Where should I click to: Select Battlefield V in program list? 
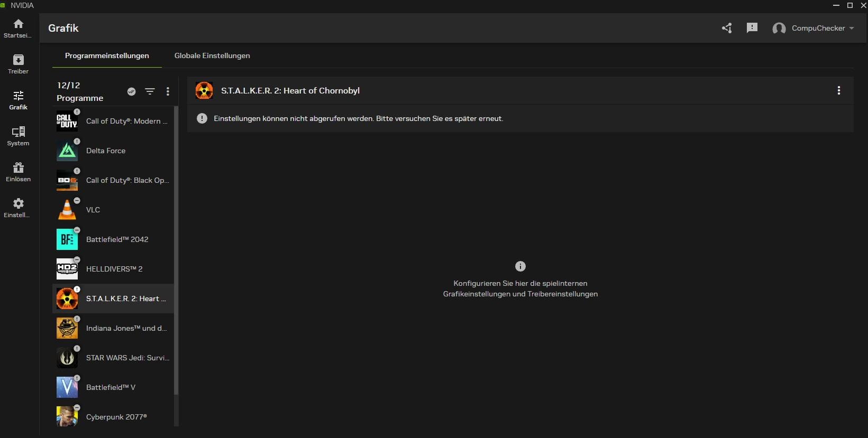click(x=113, y=387)
